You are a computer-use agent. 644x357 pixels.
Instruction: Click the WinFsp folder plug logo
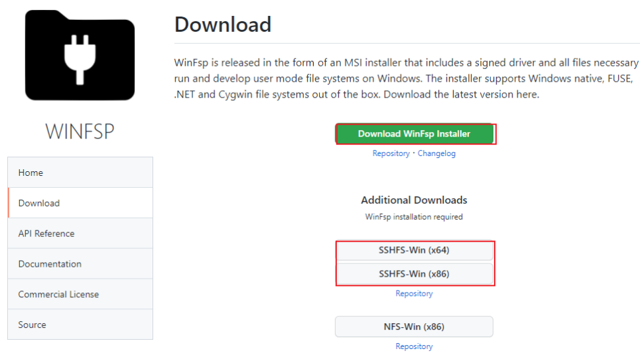(80, 55)
